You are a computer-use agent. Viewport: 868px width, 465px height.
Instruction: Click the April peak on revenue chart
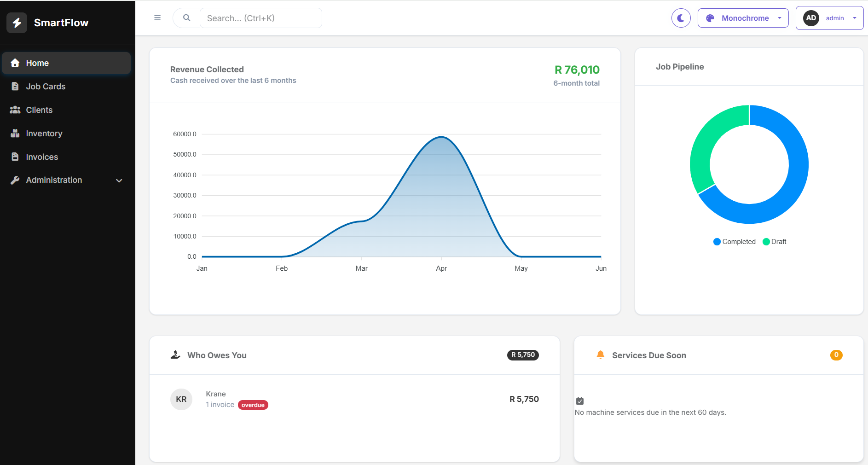[x=441, y=137]
